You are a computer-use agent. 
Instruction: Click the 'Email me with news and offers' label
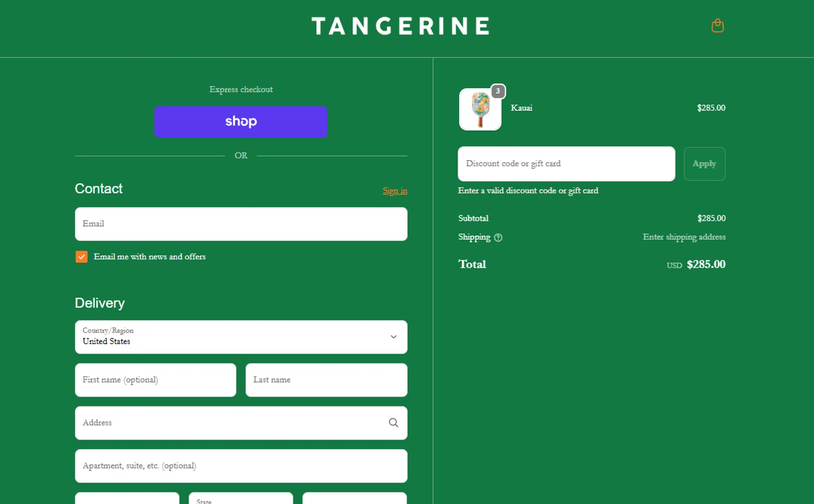(x=150, y=257)
